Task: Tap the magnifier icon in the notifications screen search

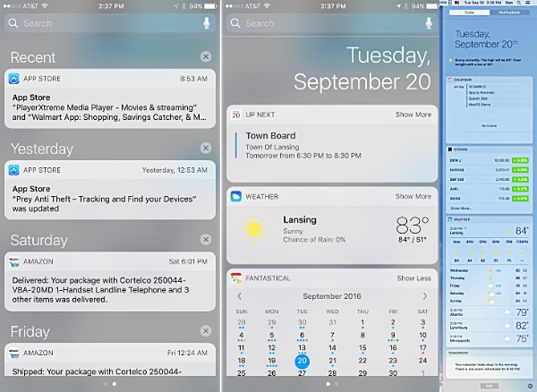Action: pyautogui.click(x=13, y=23)
